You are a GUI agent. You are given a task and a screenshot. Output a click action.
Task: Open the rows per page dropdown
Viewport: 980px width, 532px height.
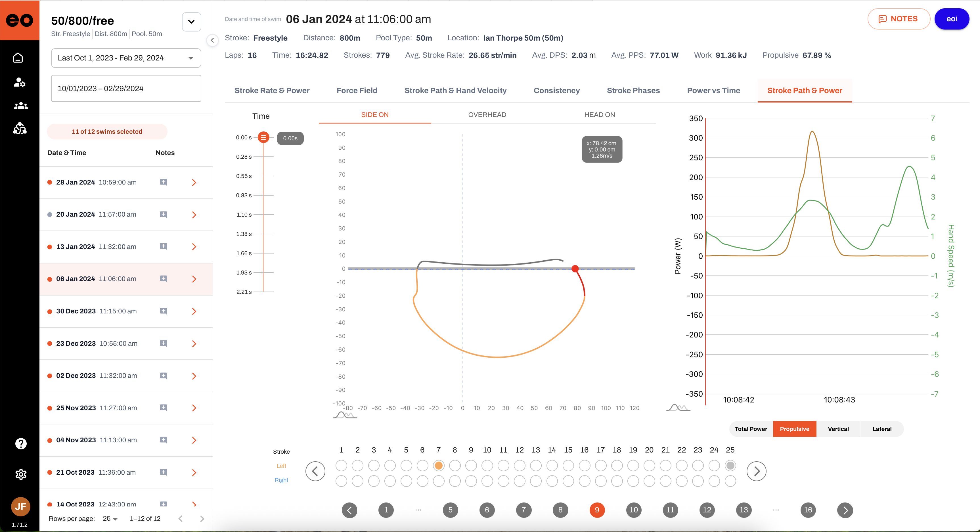coord(111,519)
